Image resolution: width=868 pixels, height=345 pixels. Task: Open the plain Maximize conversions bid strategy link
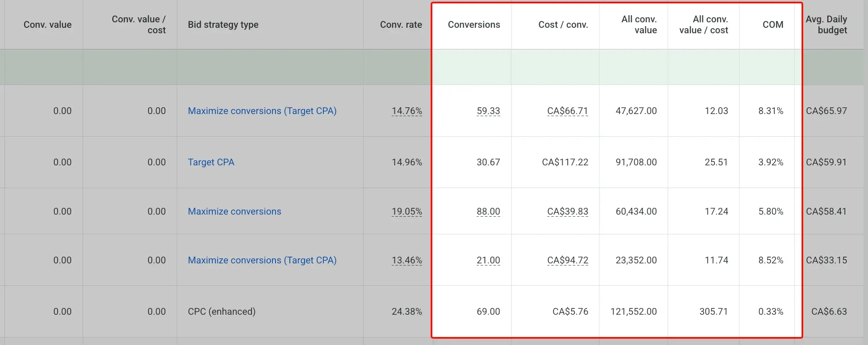pyautogui.click(x=235, y=211)
